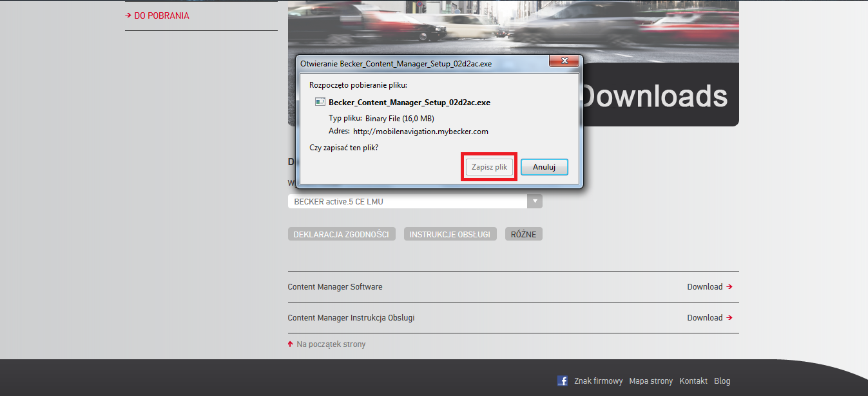Screen dimensions: 868x396
Task: Download the Content Manager Software
Action: pos(709,287)
